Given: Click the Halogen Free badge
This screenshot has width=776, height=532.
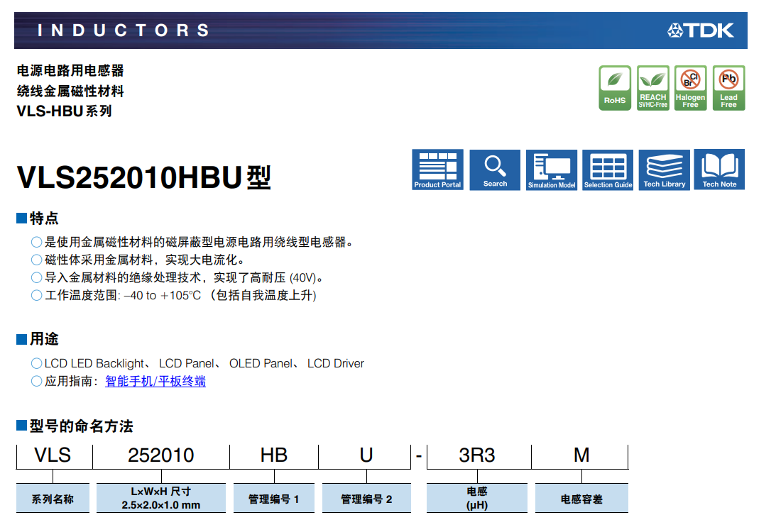Looking at the screenshot, I should point(690,88).
